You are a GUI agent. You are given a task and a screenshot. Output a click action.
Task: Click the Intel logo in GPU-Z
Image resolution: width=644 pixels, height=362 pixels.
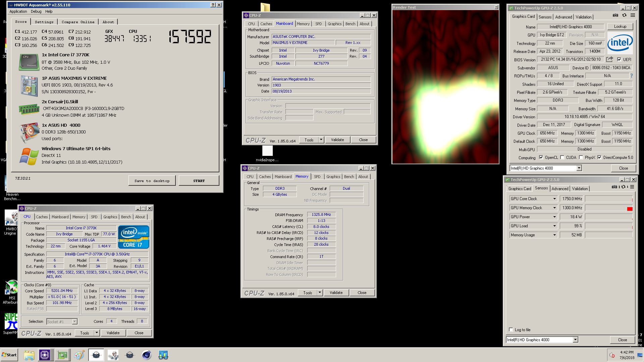[x=620, y=43]
